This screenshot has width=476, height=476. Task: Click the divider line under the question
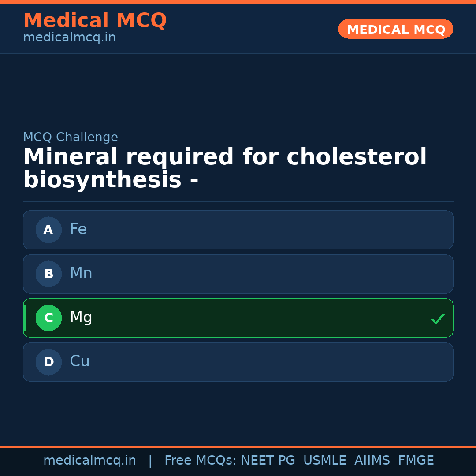tap(238, 201)
